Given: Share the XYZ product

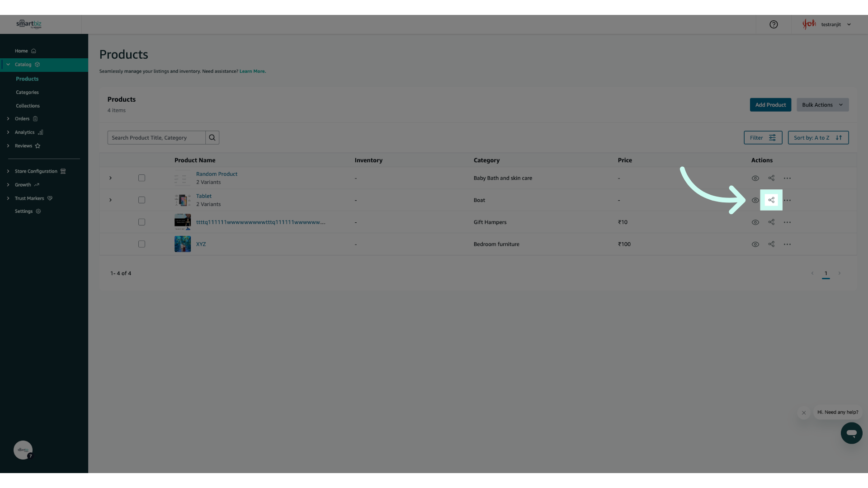Looking at the screenshot, I should point(771,244).
